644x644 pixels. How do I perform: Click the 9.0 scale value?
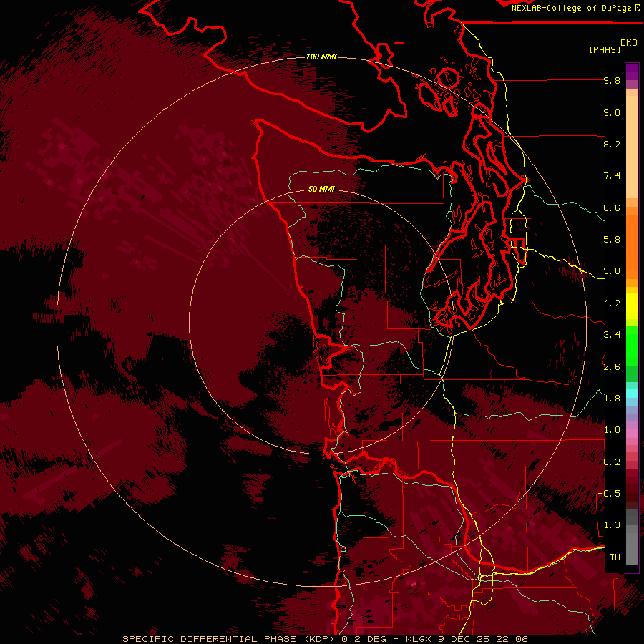612,112
